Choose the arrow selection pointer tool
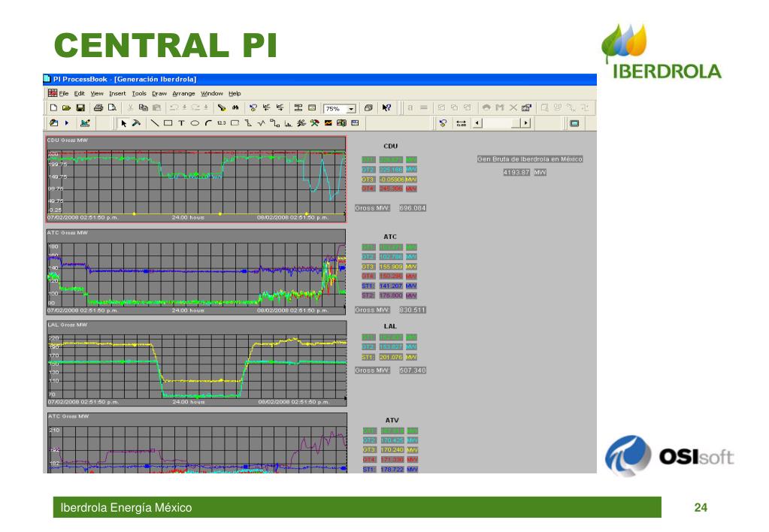769x532 pixels. click(123, 123)
